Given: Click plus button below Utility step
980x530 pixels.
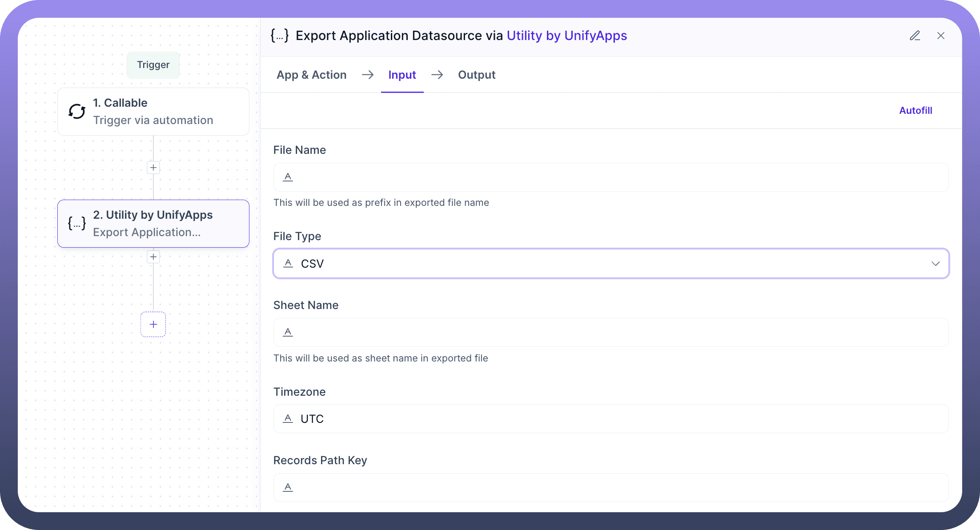Looking at the screenshot, I should point(153,257).
